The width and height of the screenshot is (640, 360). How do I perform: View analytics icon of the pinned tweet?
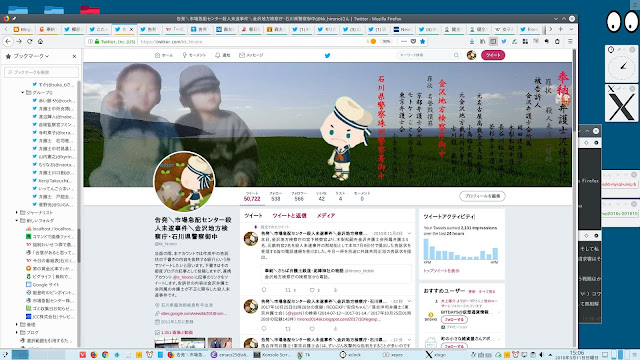coord(336,290)
